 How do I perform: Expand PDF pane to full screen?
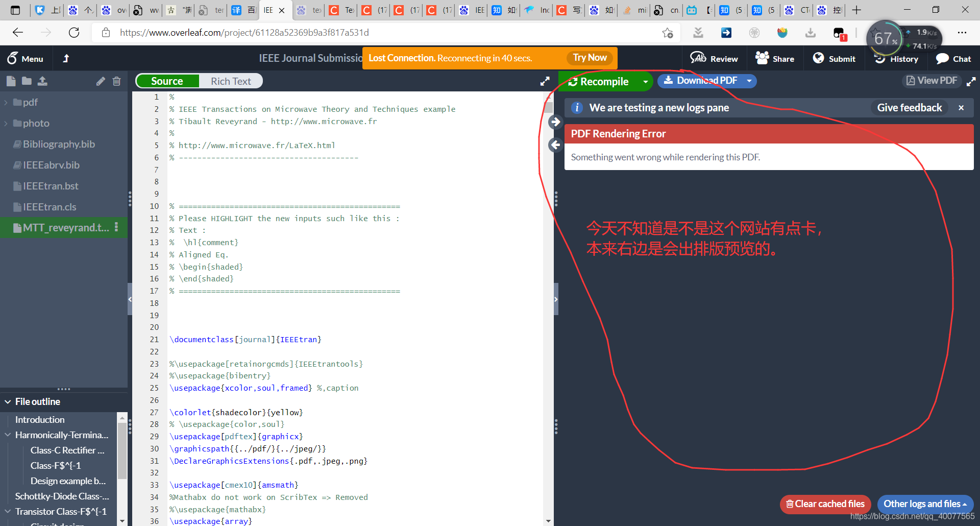point(971,81)
